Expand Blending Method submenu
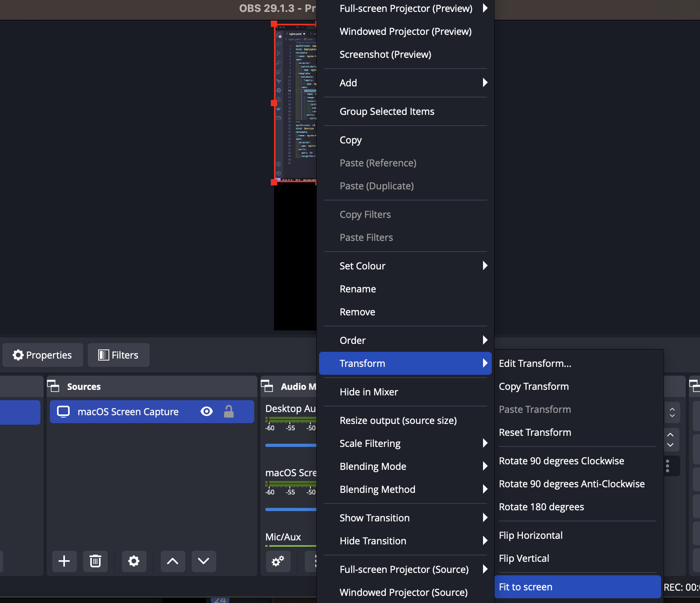The image size is (700, 603). (405, 489)
